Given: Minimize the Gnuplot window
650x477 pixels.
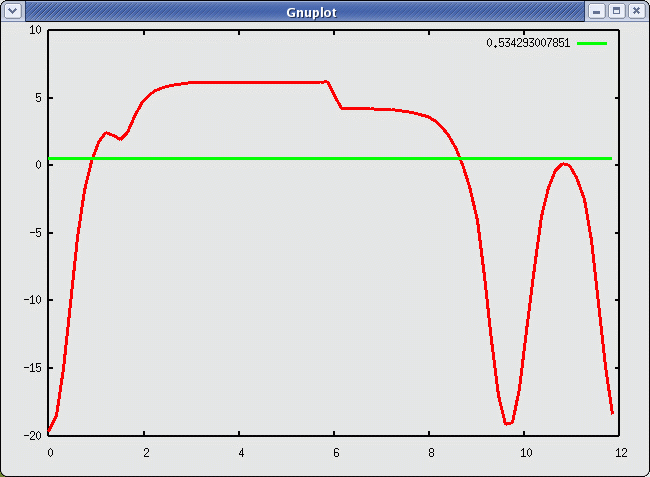Looking at the screenshot, I should 597,10.
